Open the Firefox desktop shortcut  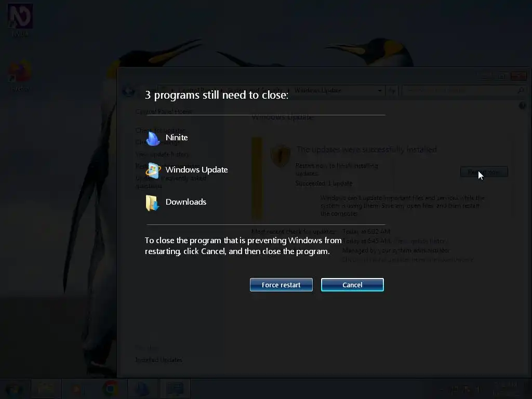(20, 76)
